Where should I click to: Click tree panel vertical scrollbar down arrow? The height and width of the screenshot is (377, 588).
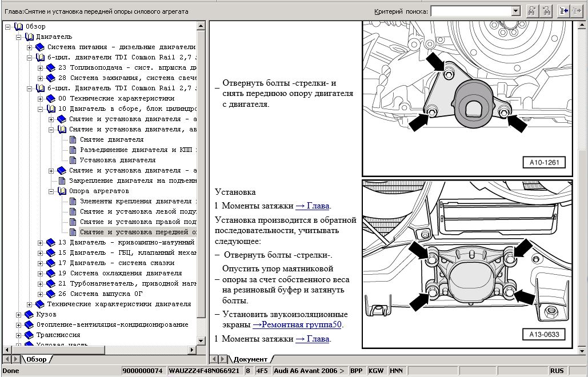coord(201,340)
